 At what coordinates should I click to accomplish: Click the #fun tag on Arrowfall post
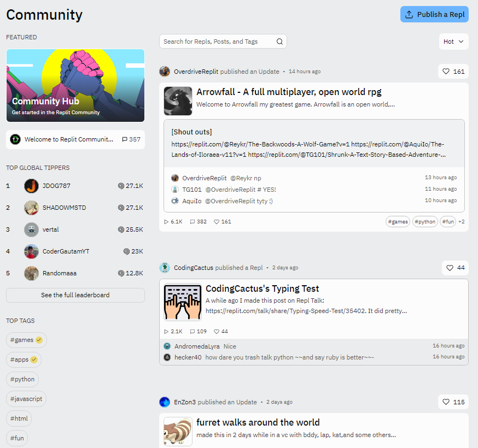coord(448,222)
